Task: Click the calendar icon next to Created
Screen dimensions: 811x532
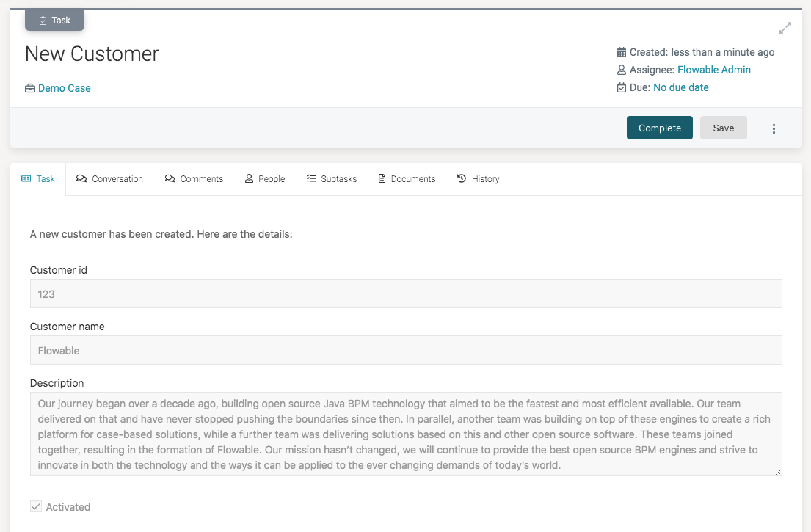Action: click(622, 52)
